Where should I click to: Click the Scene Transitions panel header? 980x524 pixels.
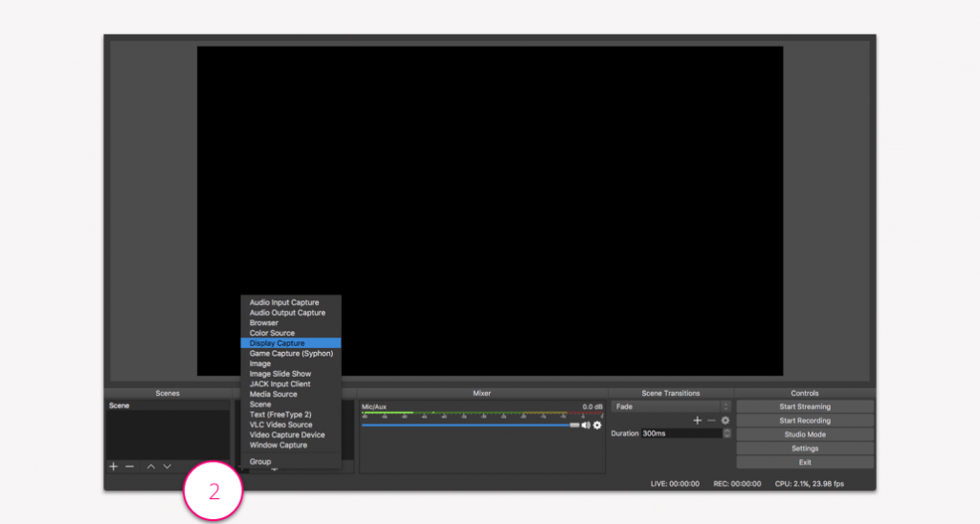point(671,393)
